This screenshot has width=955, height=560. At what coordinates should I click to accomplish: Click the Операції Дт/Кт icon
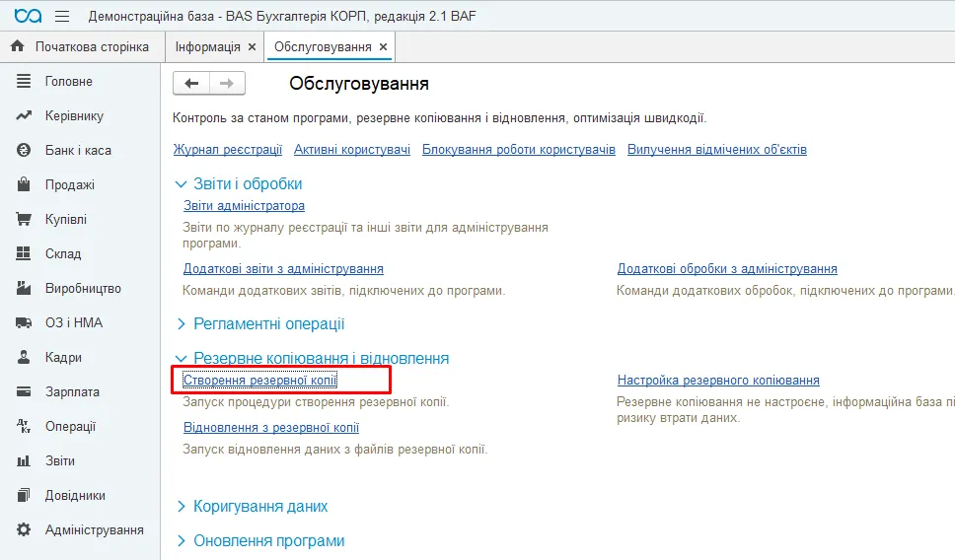point(23,426)
